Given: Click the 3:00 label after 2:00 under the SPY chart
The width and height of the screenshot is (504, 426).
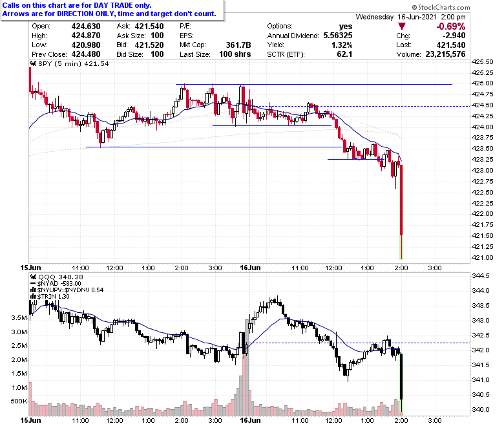Looking at the screenshot, I should click(435, 268).
